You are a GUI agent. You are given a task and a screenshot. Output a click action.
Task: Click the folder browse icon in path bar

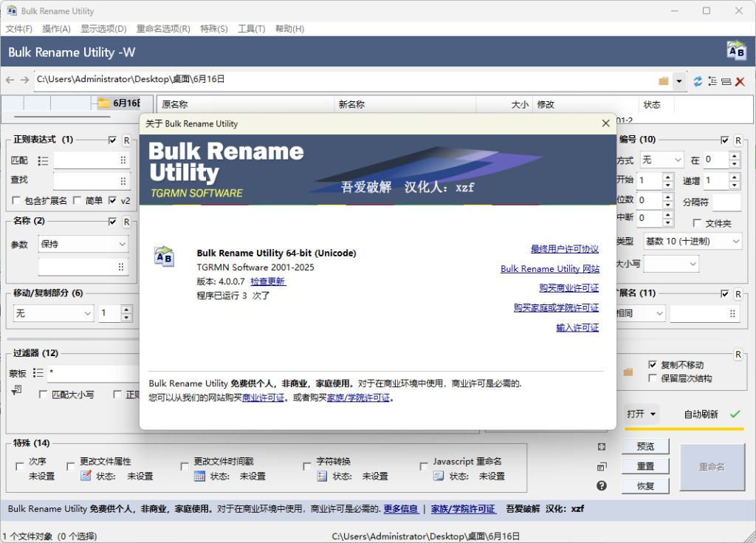coord(663,81)
